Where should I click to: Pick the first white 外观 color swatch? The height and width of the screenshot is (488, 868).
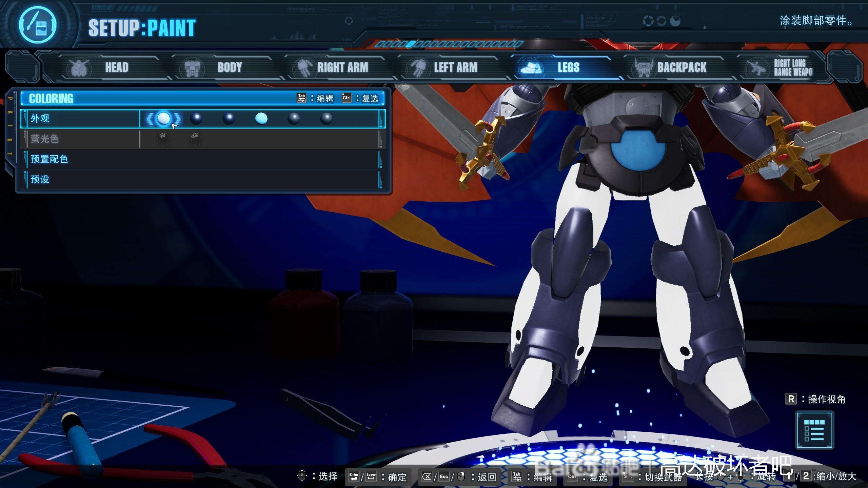point(163,118)
